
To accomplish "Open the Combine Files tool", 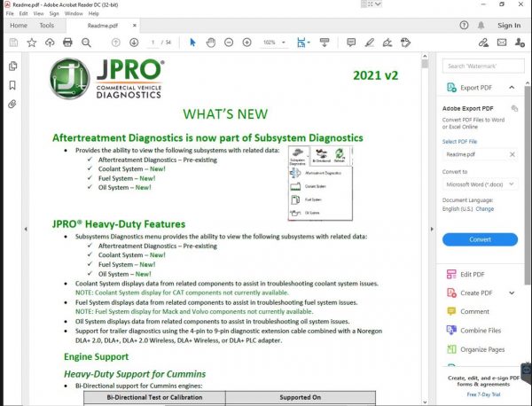I will [474, 331].
